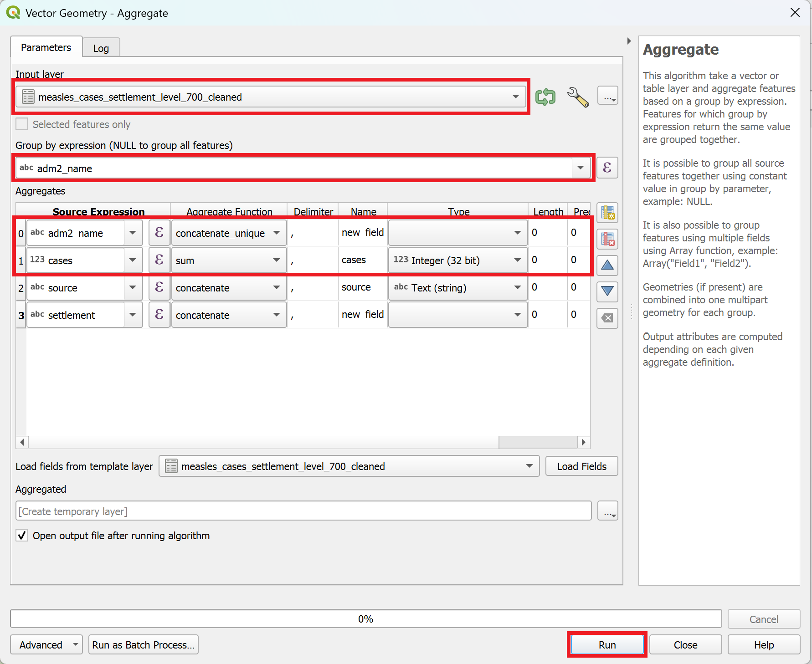
Task: Select the Parameters tab
Action: point(46,47)
